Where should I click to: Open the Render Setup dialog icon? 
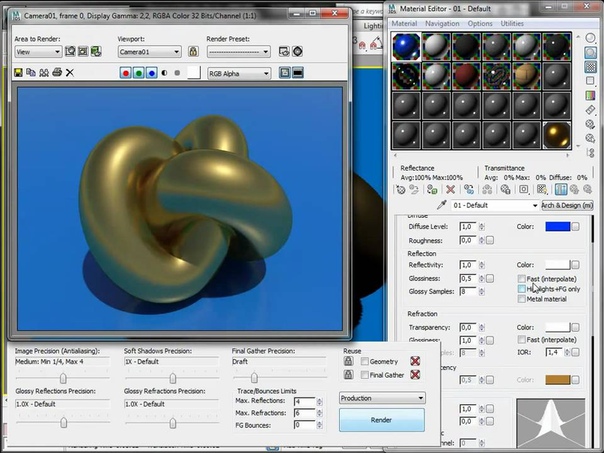pyautogui.click(x=284, y=52)
